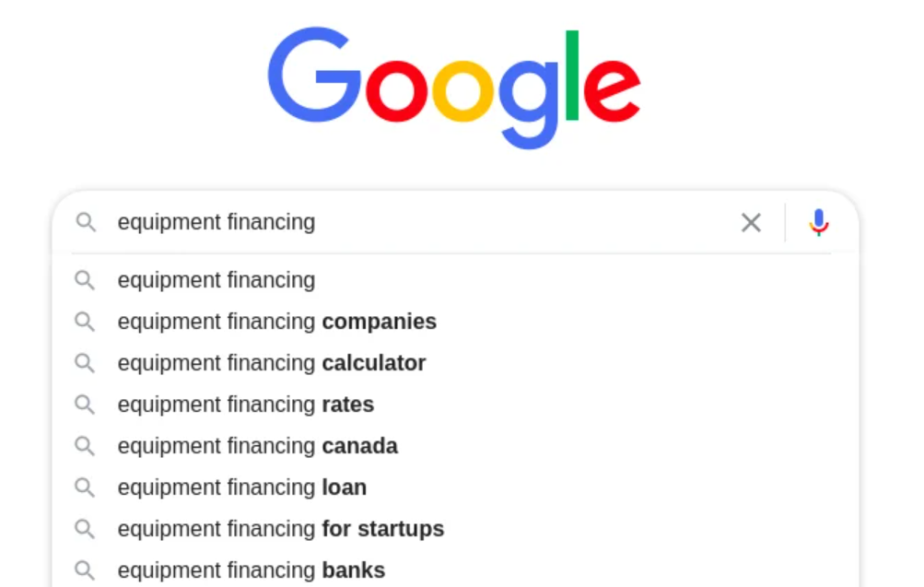
Task: Click the magnifying glass inside the search bar
Action: (86, 222)
